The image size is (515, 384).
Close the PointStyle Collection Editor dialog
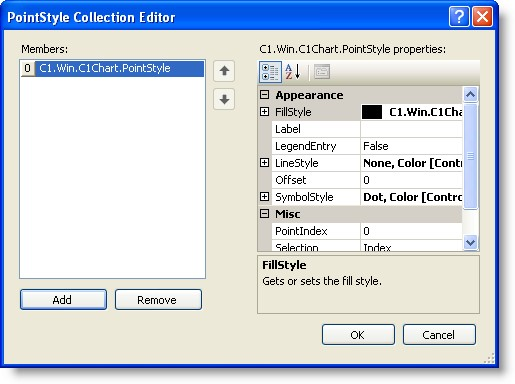(x=482, y=16)
